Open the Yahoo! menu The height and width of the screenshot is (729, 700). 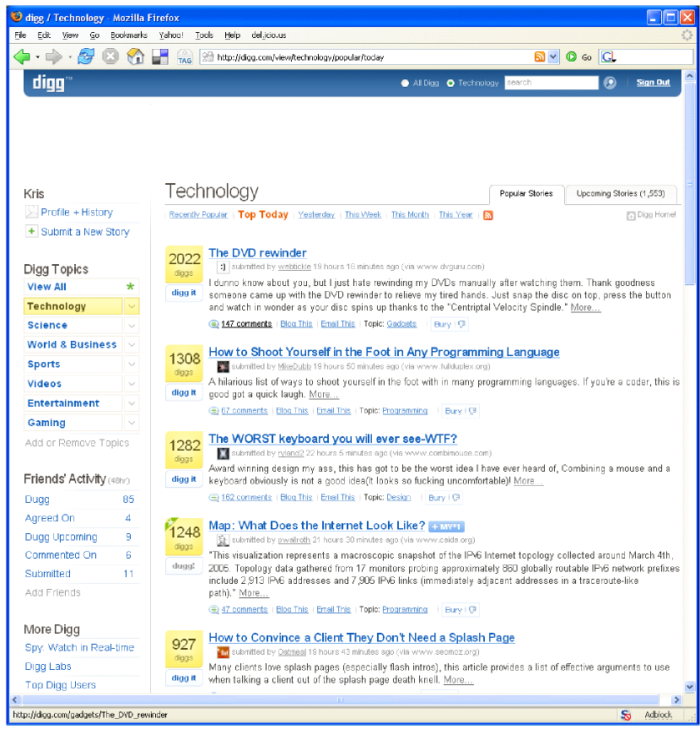tap(171, 35)
